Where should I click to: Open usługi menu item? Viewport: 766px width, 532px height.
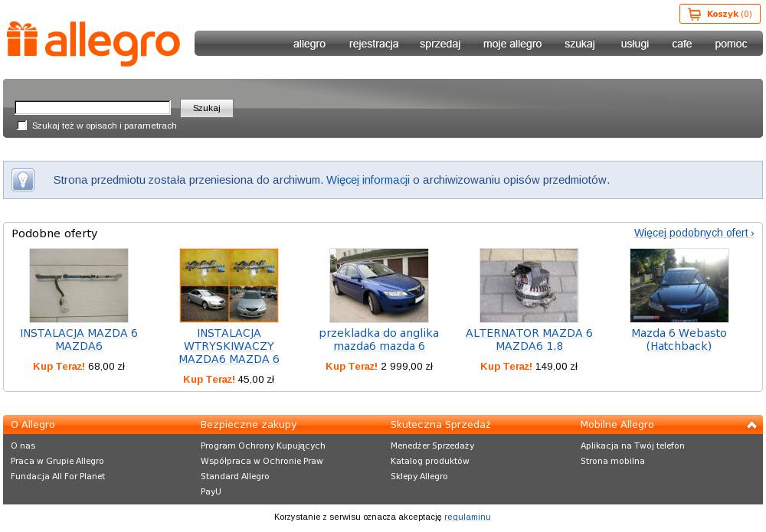[634, 44]
